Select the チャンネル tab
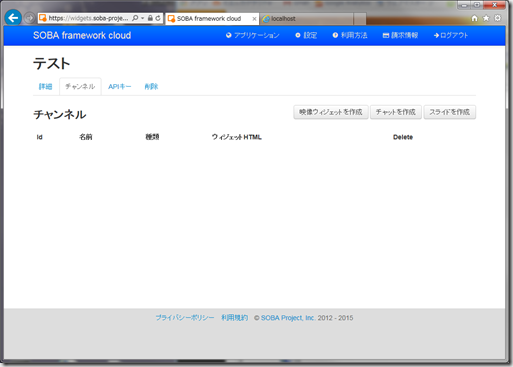Viewport: 513px width, 367px height. point(80,87)
